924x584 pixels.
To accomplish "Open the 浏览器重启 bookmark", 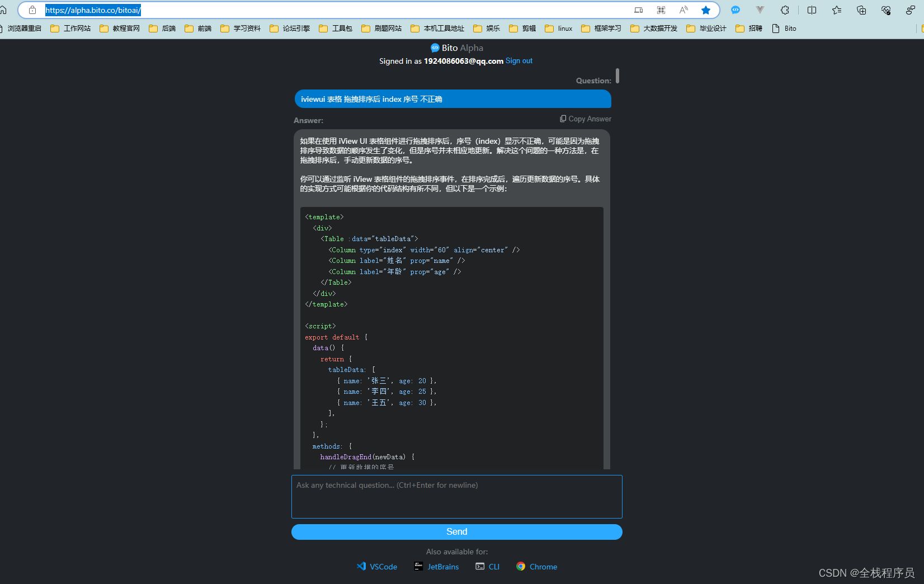I will click(21, 29).
